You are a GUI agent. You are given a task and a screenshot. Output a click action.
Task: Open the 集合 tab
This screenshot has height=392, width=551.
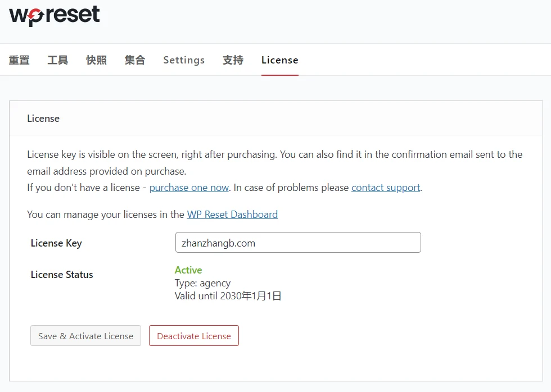point(134,60)
